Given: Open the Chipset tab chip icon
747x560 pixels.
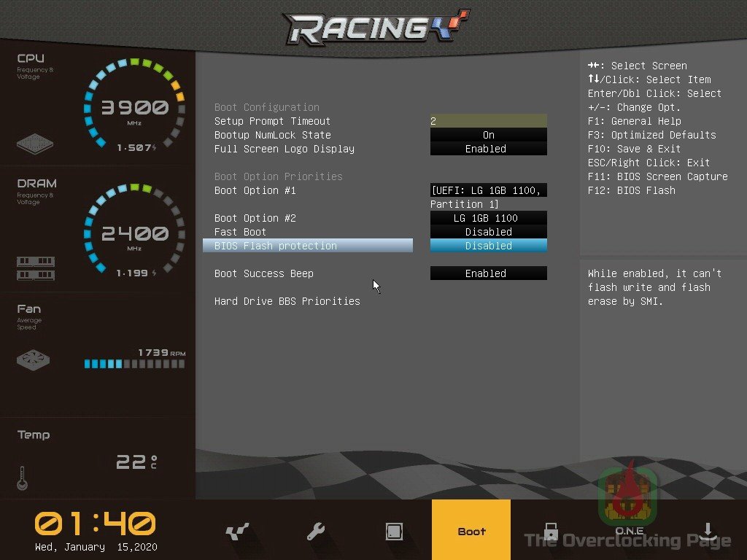Looking at the screenshot, I should (394, 531).
